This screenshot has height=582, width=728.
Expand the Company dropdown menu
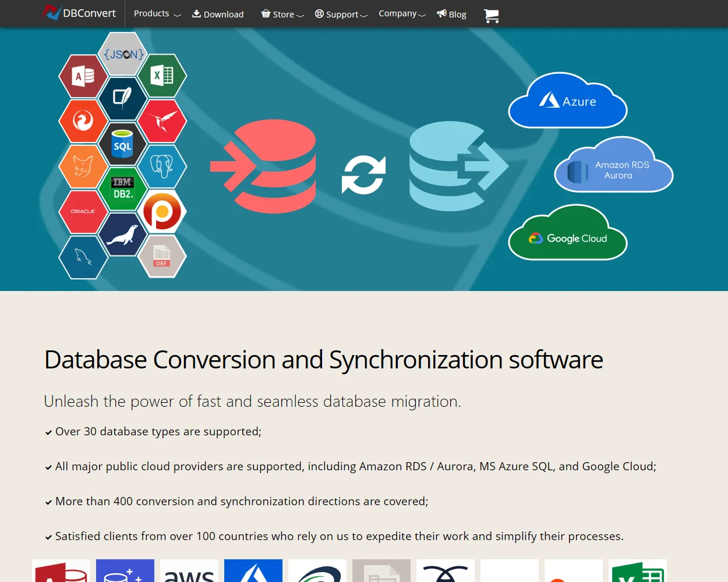click(397, 13)
